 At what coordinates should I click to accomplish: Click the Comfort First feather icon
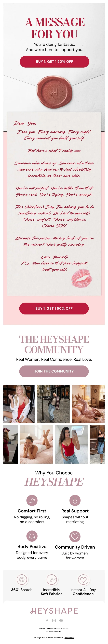pyautogui.click(x=32, y=500)
